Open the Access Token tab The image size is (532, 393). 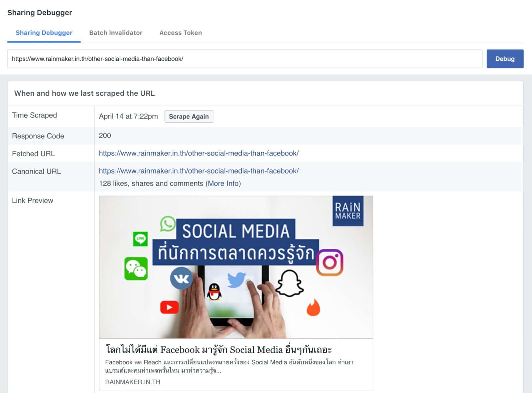[x=181, y=33]
